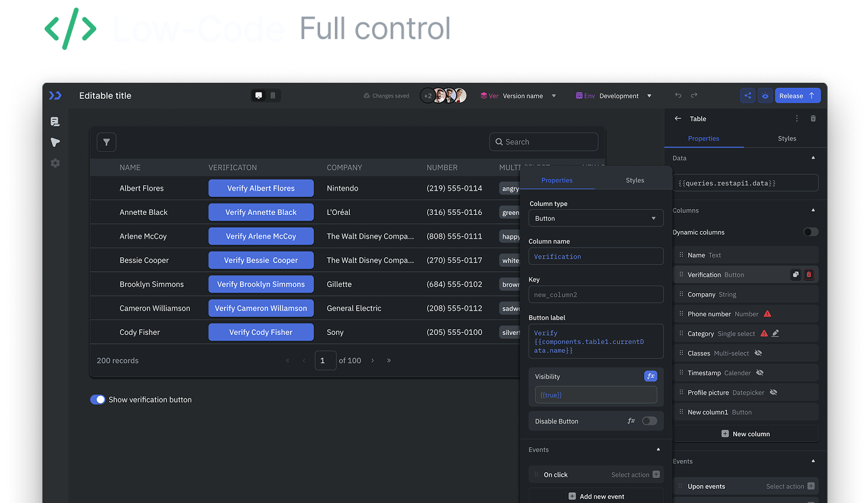Viewport: 868px width, 503px height.
Task: Enable the Dynamic columns toggle
Action: tap(810, 232)
